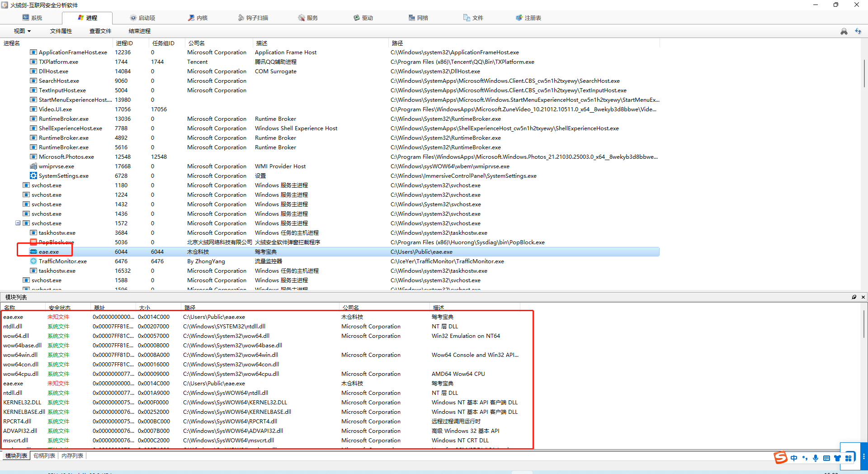Click the search binoculars icon in toolbar
The height and width of the screenshot is (474, 868).
(844, 31)
